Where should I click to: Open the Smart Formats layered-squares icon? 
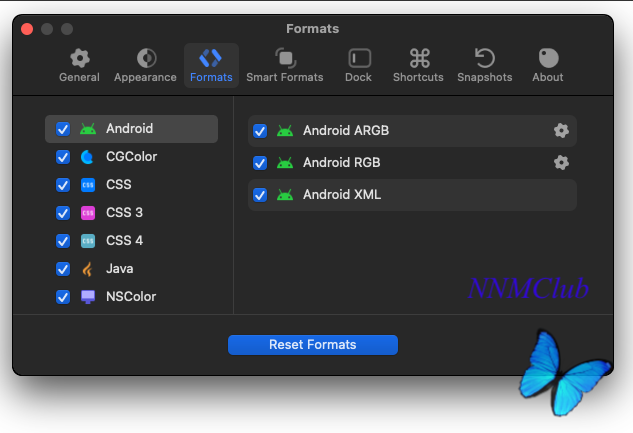[x=285, y=58]
